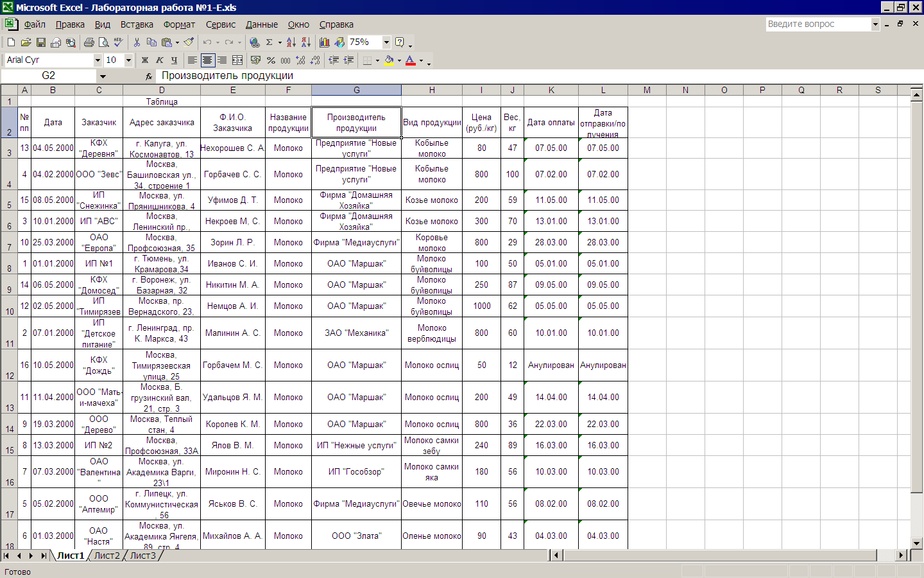The image size is (924, 578).
Task: Open the Вставка menu
Action: [137, 24]
